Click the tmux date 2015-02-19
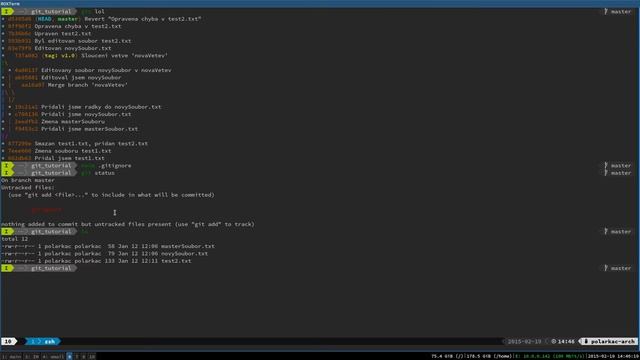This screenshot has width=640, height=360. tap(525, 341)
